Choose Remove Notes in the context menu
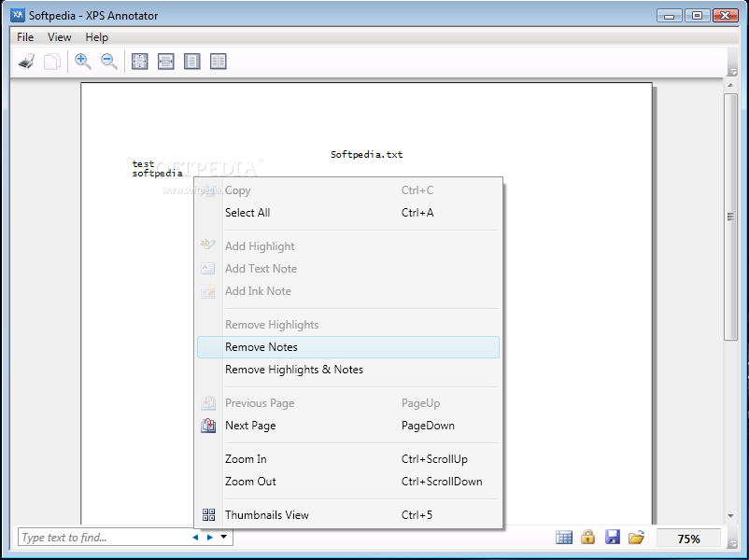This screenshot has height=560, width=749. [x=348, y=347]
